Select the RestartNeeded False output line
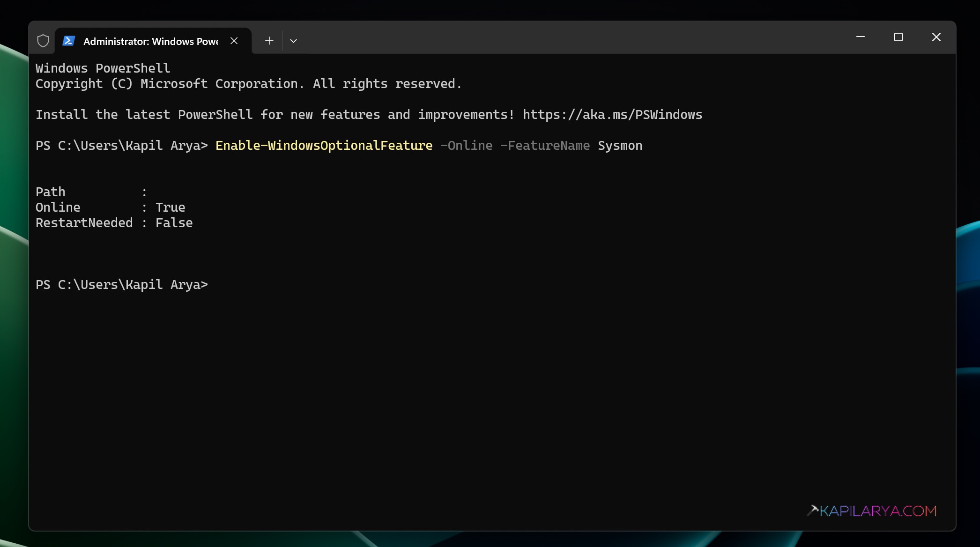The width and height of the screenshot is (980, 547). pos(114,222)
